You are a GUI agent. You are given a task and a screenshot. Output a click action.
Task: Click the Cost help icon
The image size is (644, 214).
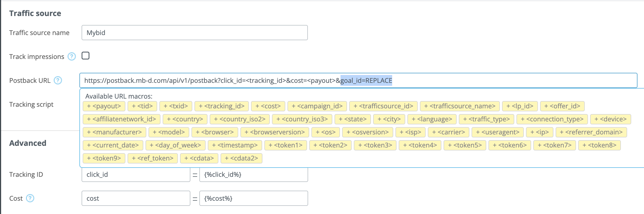pyautogui.click(x=30, y=198)
